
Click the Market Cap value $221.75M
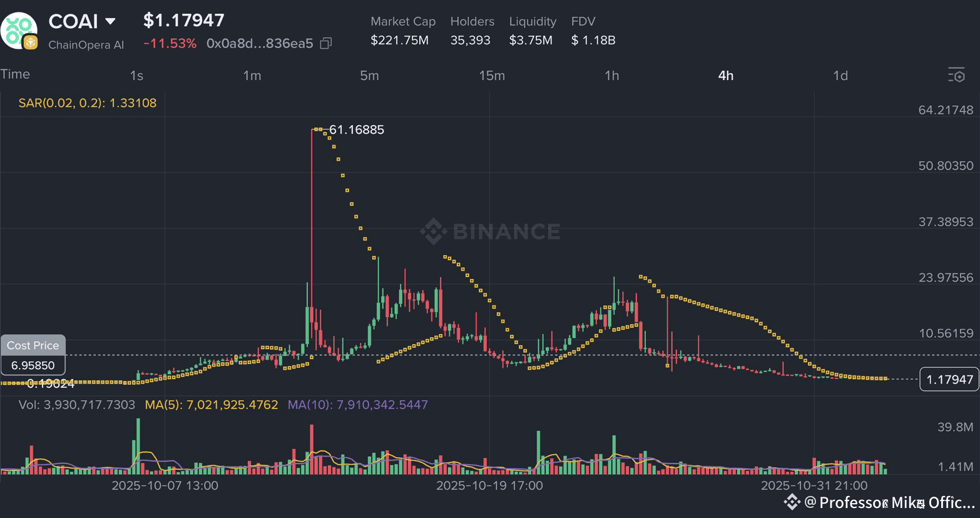(399, 40)
